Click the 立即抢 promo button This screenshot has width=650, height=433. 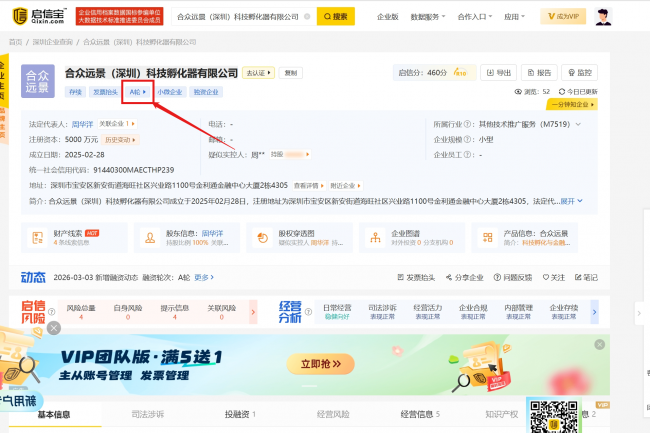coord(320,364)
